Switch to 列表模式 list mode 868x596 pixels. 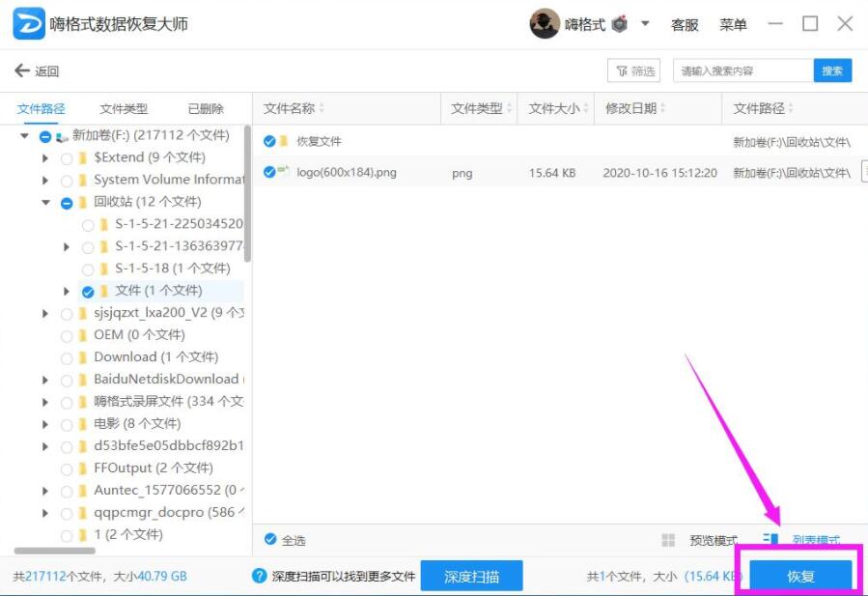(x=817, y=540)
